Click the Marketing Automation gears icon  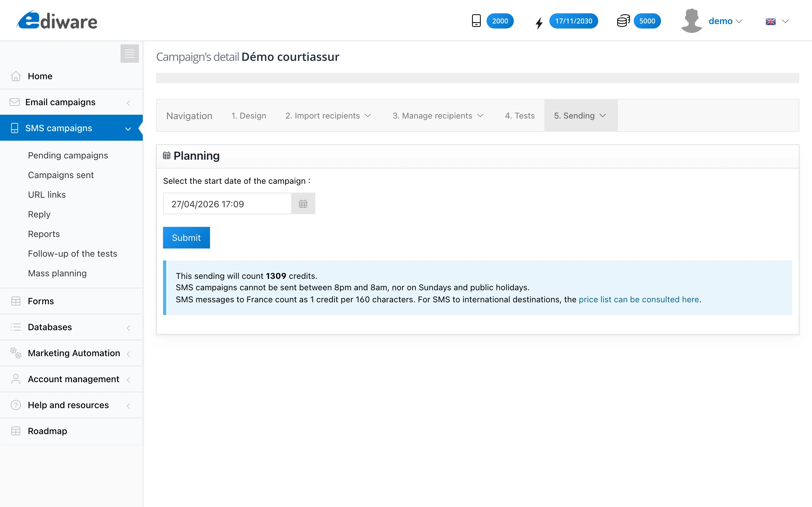pos(16,353)
